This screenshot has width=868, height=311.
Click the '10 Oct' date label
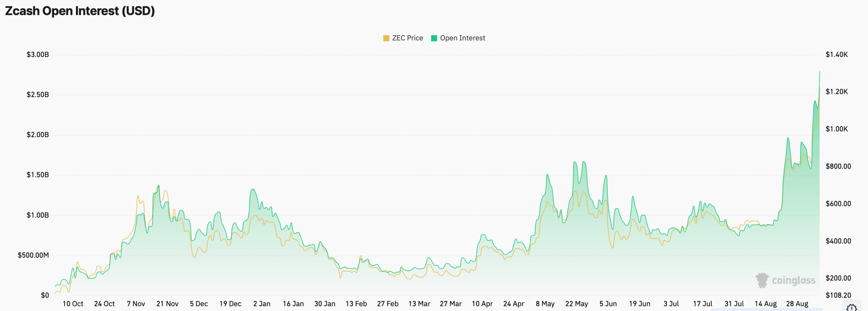73,304
